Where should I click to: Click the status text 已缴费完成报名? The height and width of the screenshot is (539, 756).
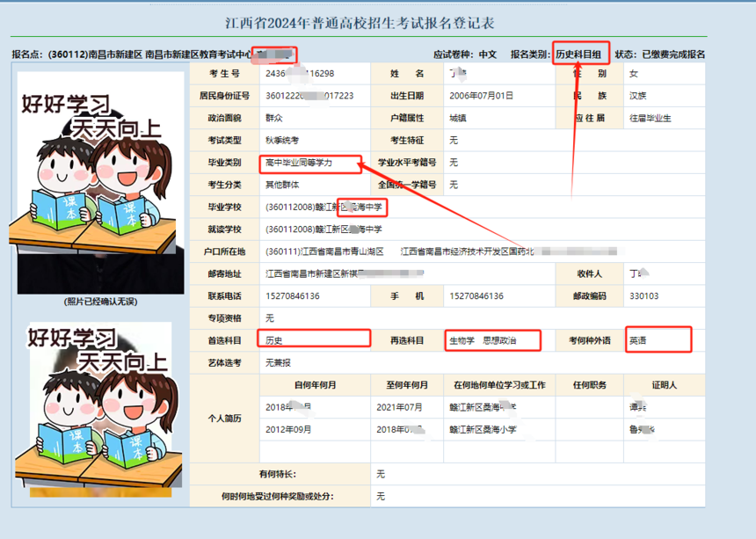tap(673, 55)
